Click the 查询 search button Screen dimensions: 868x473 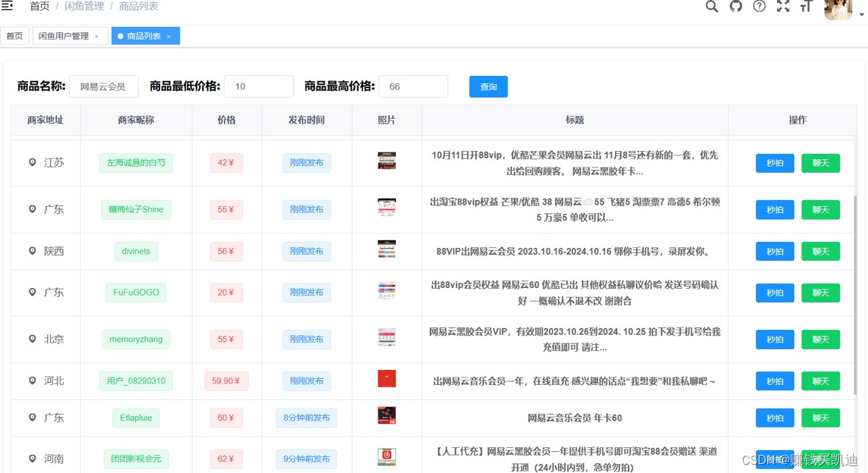tap(488, 87)
